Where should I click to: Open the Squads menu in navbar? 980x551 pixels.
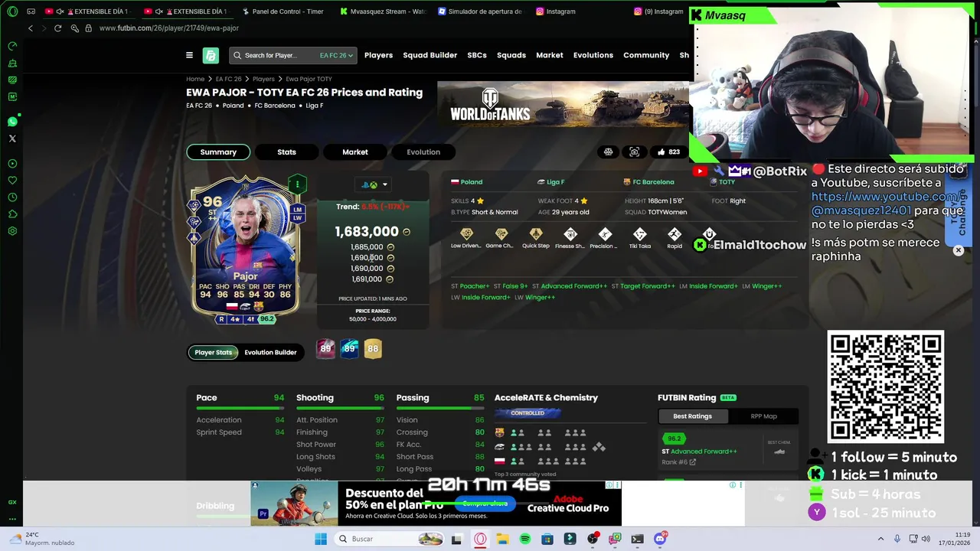point(511,55)
